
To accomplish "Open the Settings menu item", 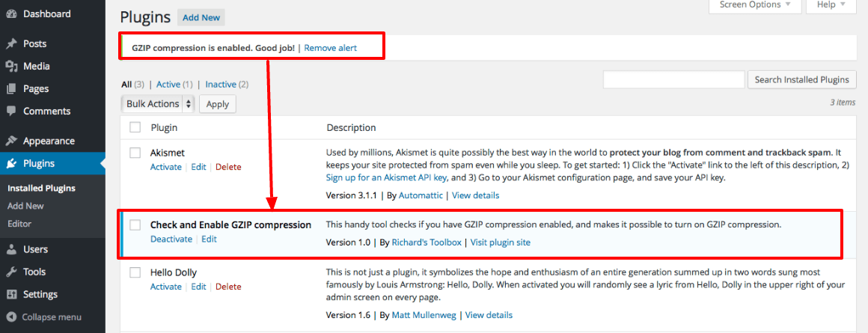I will point(39,294).
